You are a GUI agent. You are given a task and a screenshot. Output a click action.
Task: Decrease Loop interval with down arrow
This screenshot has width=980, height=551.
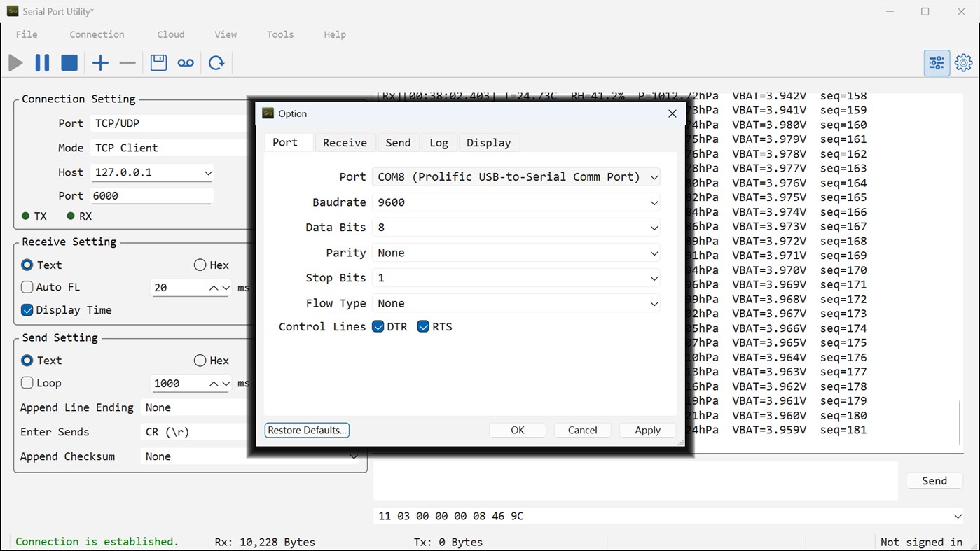click(x=226, y=384)
